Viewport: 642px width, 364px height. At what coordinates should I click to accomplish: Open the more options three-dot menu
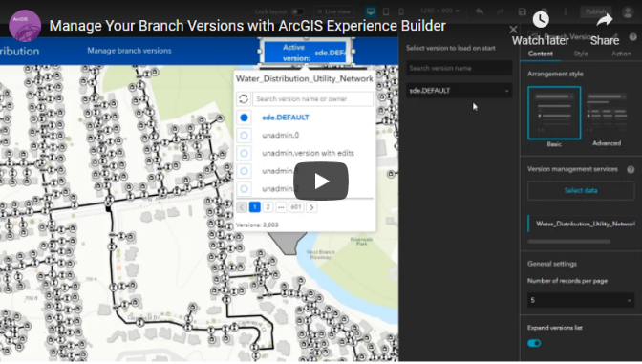[566, 11]
